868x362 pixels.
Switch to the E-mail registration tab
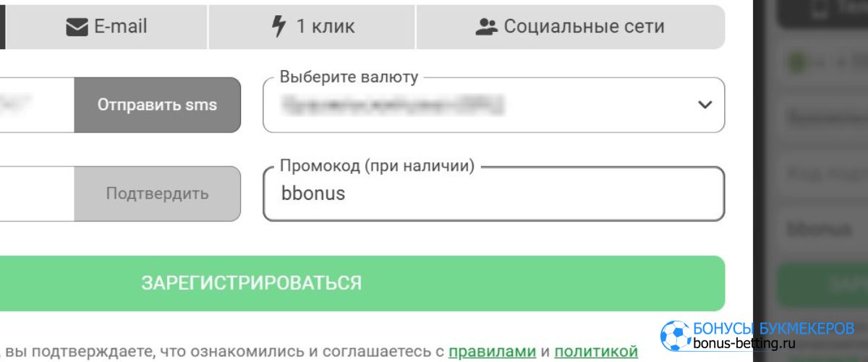pos(107,28)
